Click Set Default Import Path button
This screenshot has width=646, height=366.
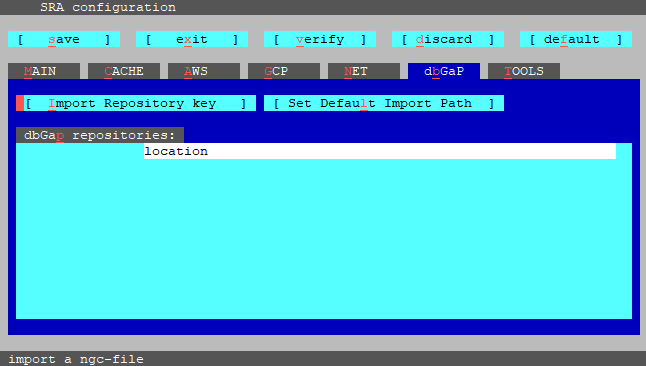[x=384, y=103]
